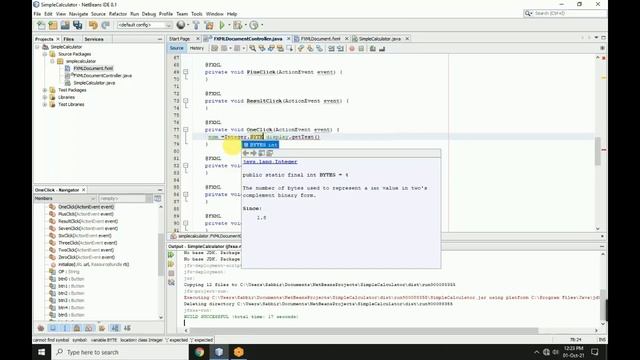This screenshot has width=640, height=360.
Task: Click the Shift Line Left editor icon
Action: (x=331, y=49)
